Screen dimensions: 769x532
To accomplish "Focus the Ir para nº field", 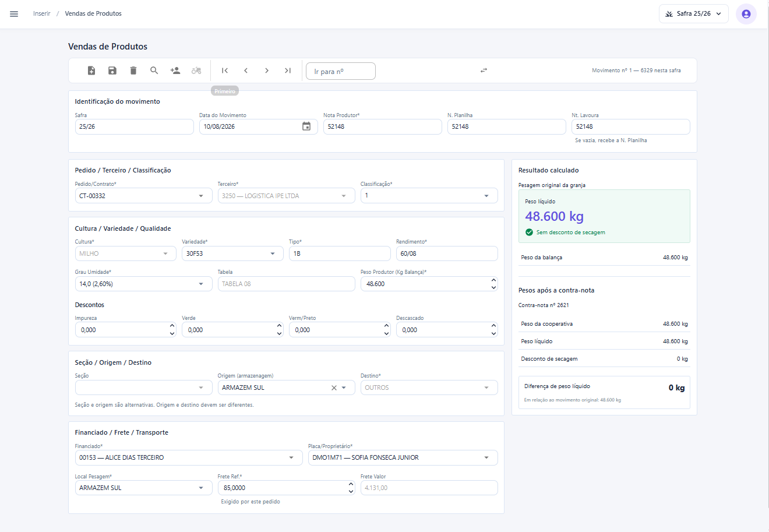I will (x=341, y=71).
